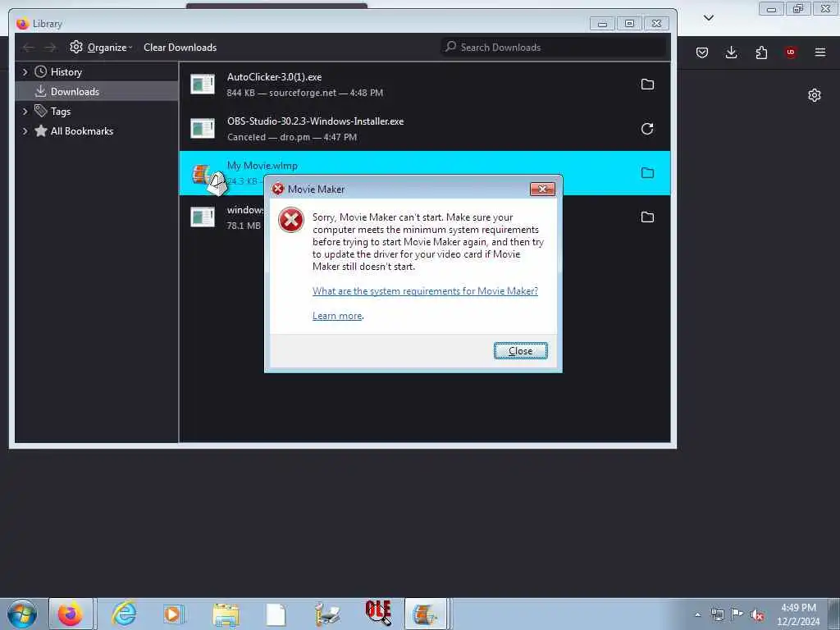Click the Library back arrow
The width and height of the screenshot is (840, 630).
(29, 48)
